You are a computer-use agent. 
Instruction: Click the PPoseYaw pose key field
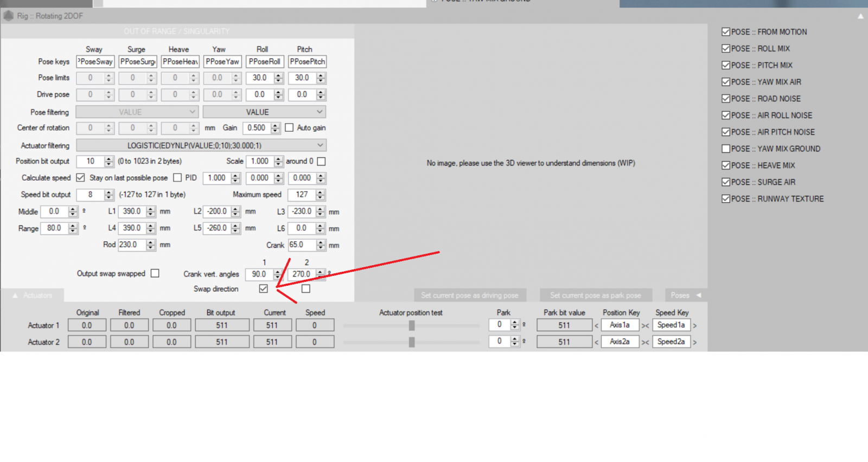222,62
